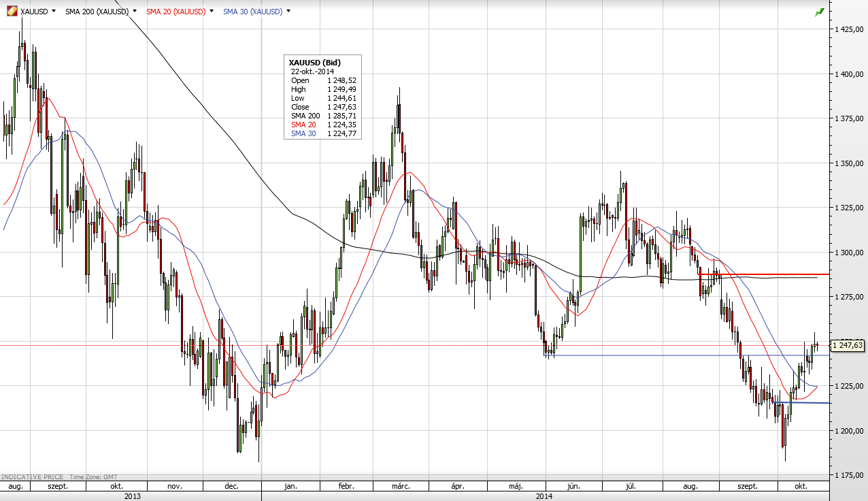This screenshot has width=868, height=501.
Task: Expand the blue SMA 30 (XAUUSD) dropdown arrow
Action: pos(289,12)
